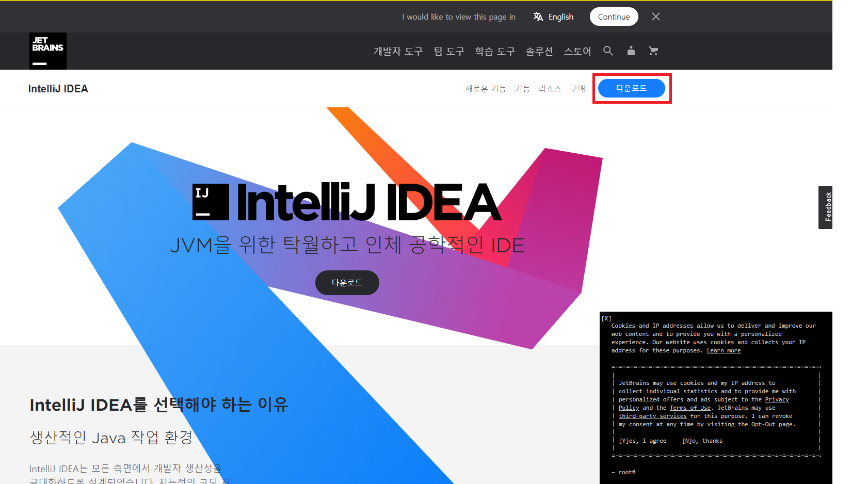The width and height of the screenshot is (868, 484).
Task: Select English language option
Action: point(561,17)
